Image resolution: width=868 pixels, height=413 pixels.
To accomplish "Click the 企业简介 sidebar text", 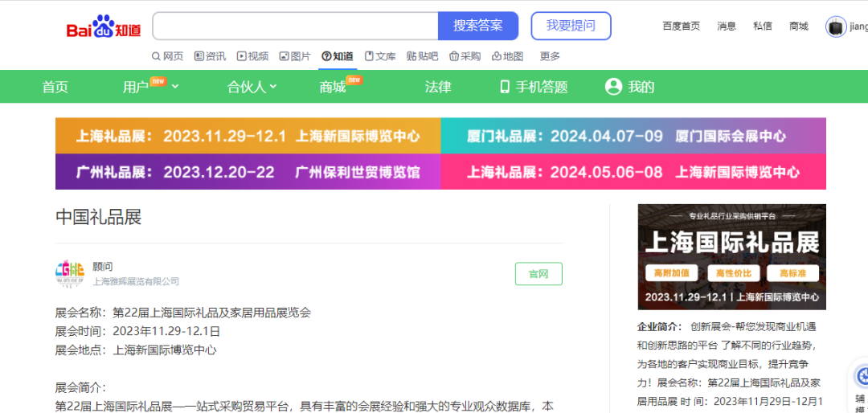I will coord(660,327).
